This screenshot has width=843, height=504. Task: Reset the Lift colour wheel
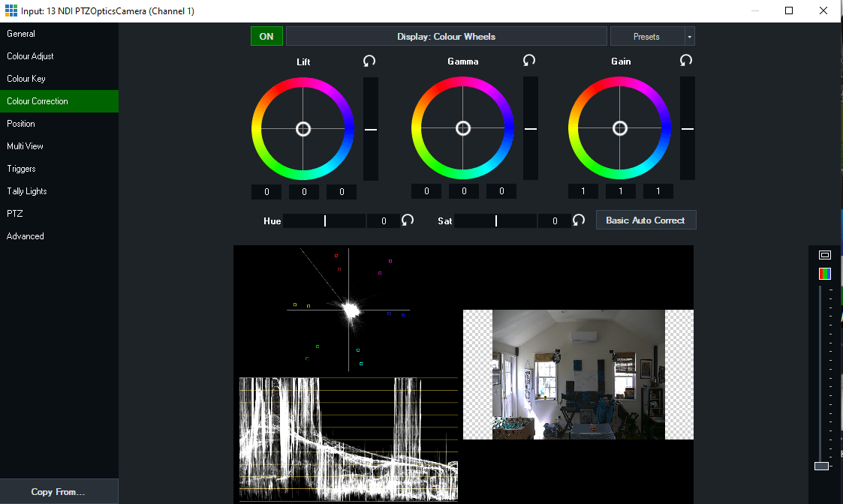click(x=369, y=61)
